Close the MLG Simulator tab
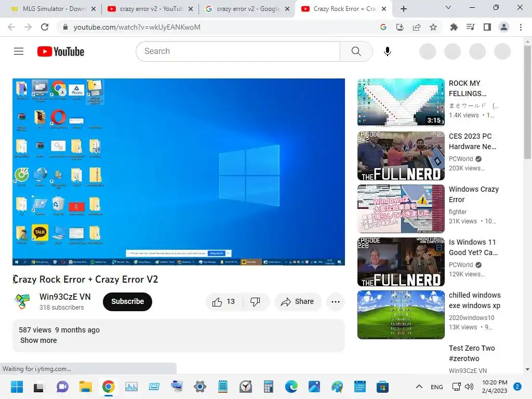 94,9
